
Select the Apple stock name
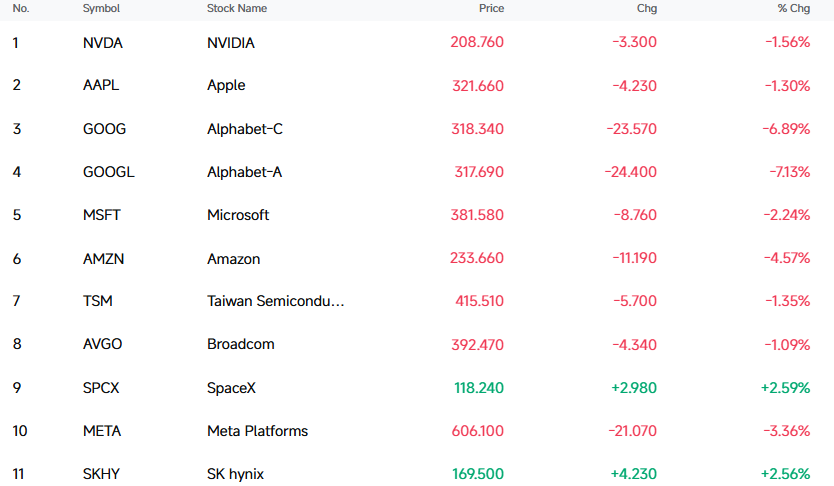(x=226, y=86)
